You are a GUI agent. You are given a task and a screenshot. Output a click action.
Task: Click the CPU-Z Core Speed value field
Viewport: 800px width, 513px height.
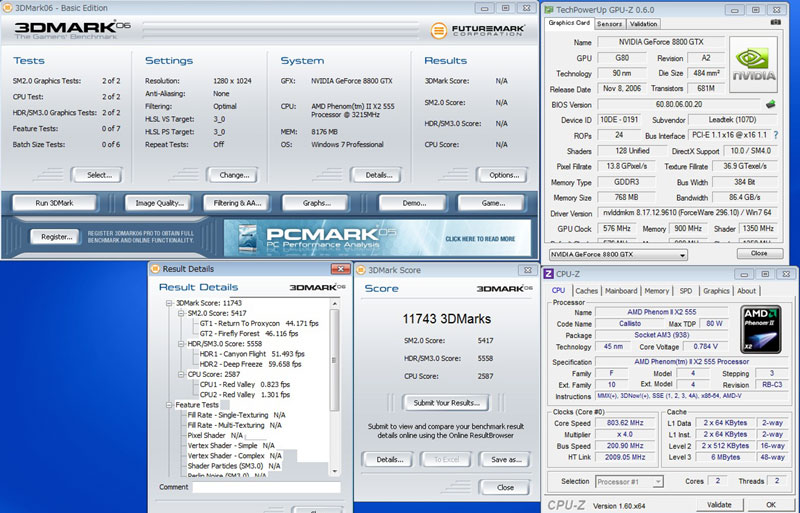[625, 423]
